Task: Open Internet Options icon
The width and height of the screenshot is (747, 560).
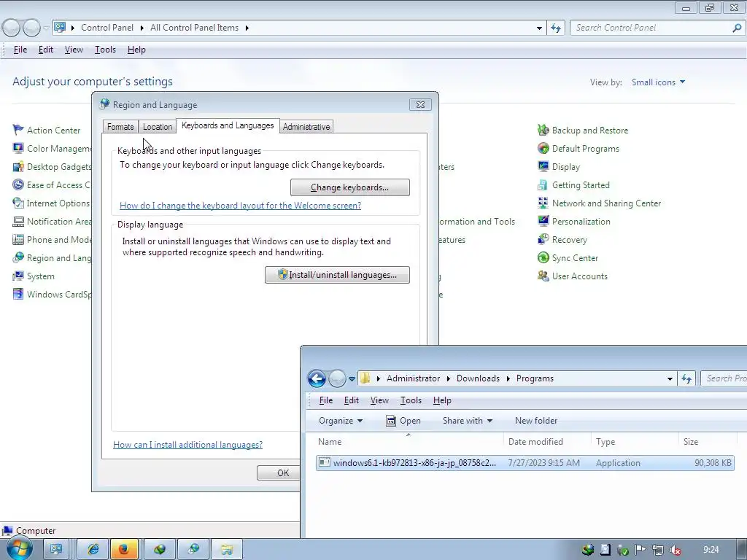Action: point(18,203)
